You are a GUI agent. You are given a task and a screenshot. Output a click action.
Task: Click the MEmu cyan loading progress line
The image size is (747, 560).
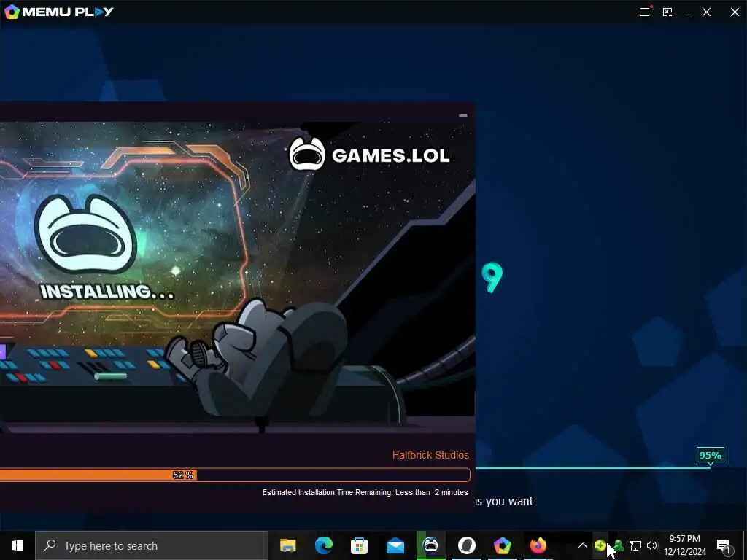click(592, 467)
